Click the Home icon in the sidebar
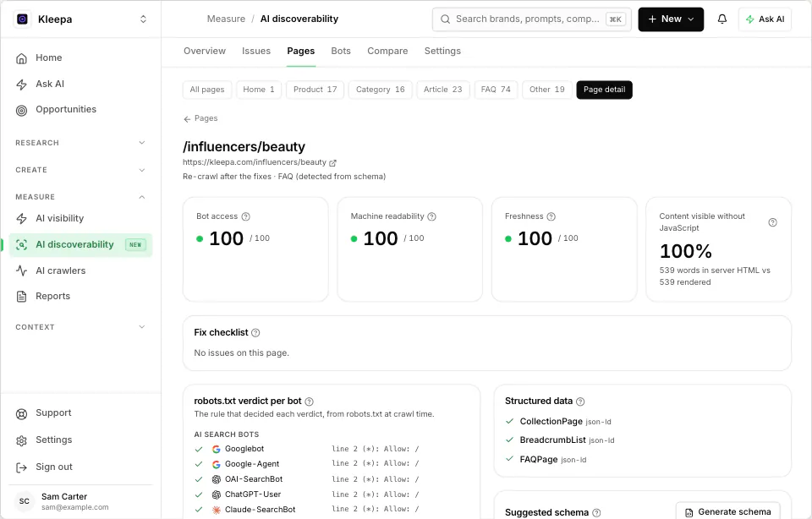The height and width of the screenshot is (519, 812). 21,58
